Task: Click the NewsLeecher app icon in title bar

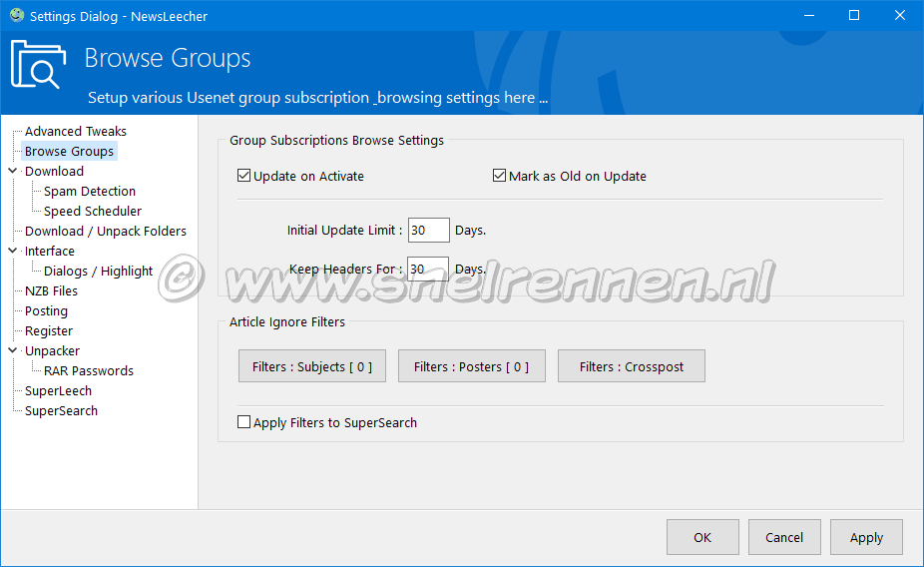Action: [17, 15]
